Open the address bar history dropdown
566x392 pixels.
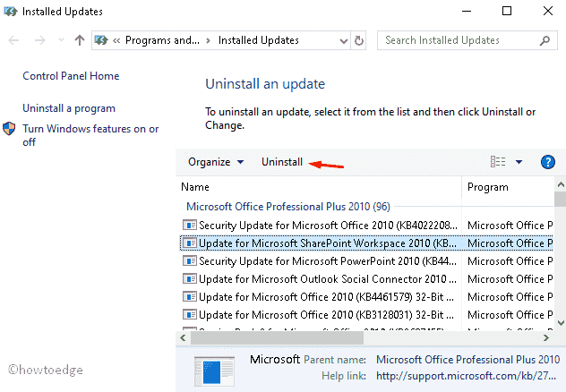coord(343,40)
